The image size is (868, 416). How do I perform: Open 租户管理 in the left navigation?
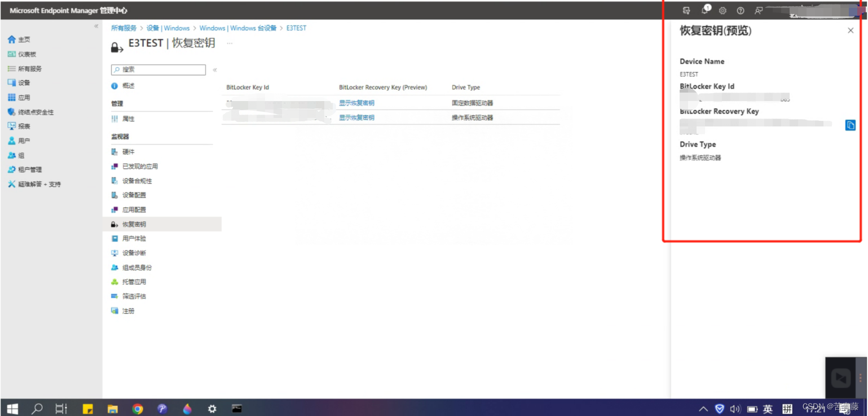point(25,169)
